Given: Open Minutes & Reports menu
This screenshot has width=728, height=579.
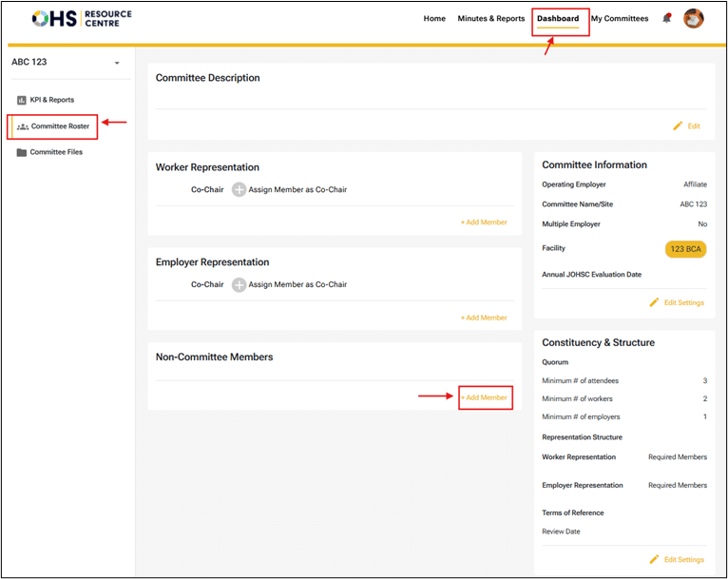Looking at the screenshot, I should point(490,18).
